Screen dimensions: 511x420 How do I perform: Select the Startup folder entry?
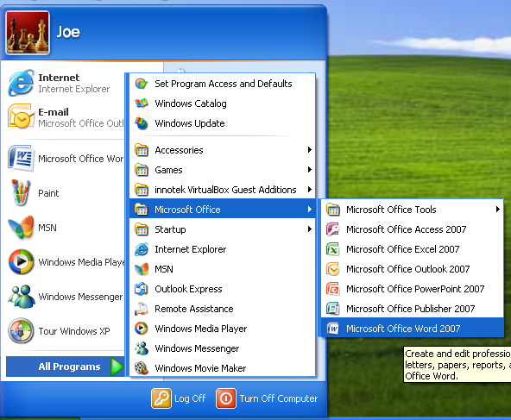(222, 229)
